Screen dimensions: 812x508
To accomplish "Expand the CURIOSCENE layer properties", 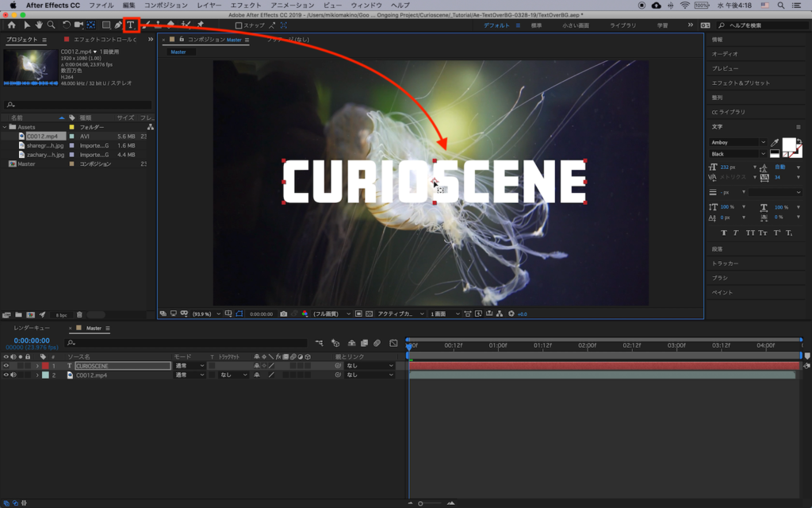I will click(36, 366).
